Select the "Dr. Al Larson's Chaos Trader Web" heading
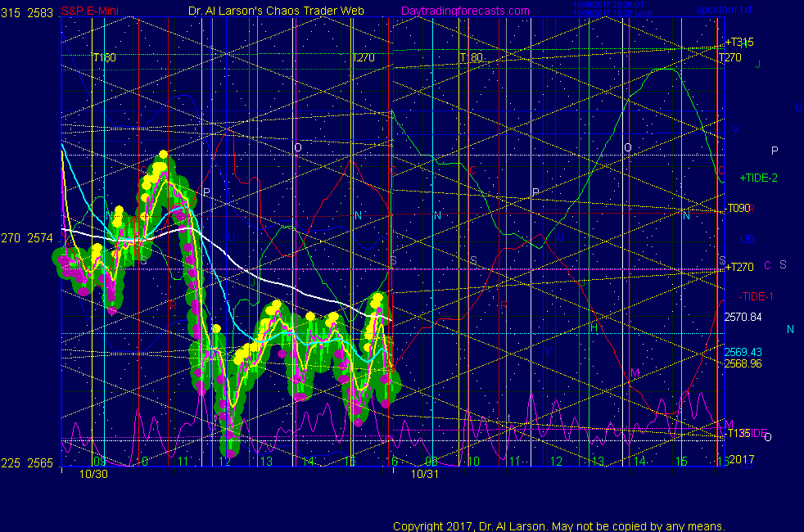This screenshot has height=532, width=804. 276,11
